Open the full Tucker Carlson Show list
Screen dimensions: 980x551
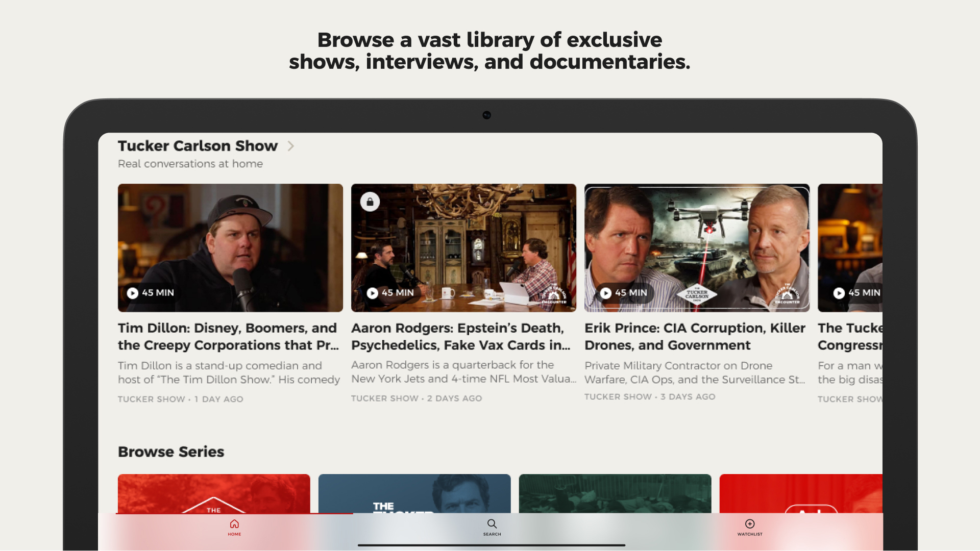pos(198,146)
